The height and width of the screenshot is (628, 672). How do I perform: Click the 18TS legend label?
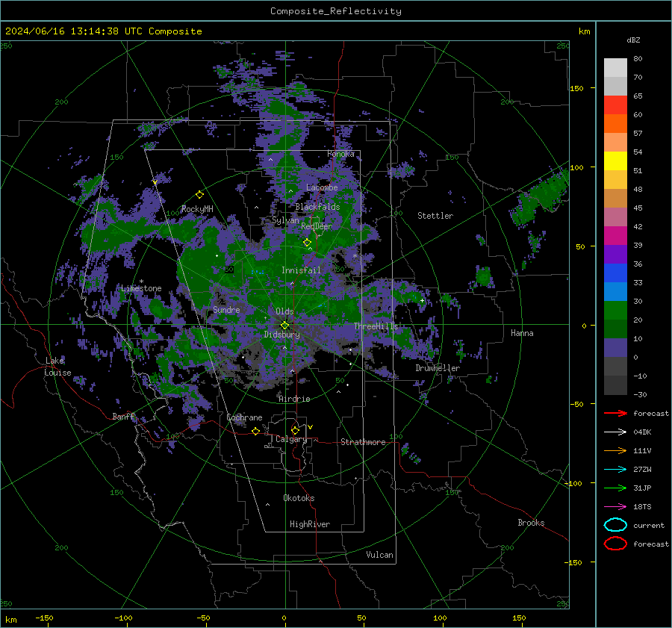642,507
